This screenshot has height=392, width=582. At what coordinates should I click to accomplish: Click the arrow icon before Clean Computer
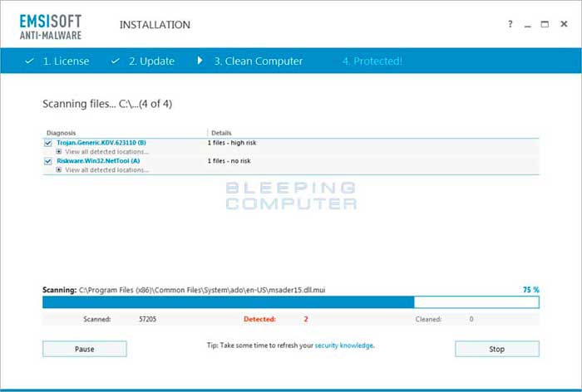(x=200, y=60)
